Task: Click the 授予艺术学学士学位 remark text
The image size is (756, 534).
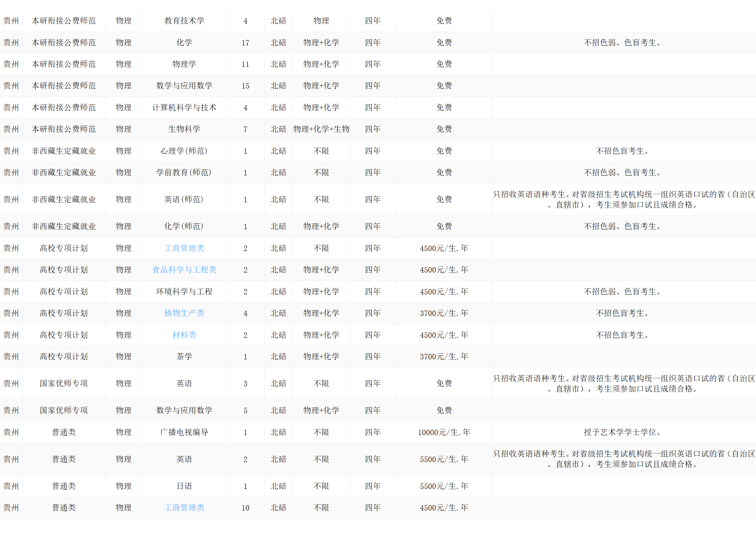Action: pyautogui.click(x=622, y=432)
